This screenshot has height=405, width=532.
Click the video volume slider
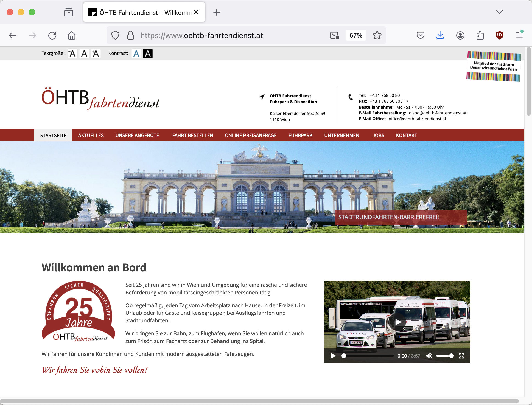(445, 356)
